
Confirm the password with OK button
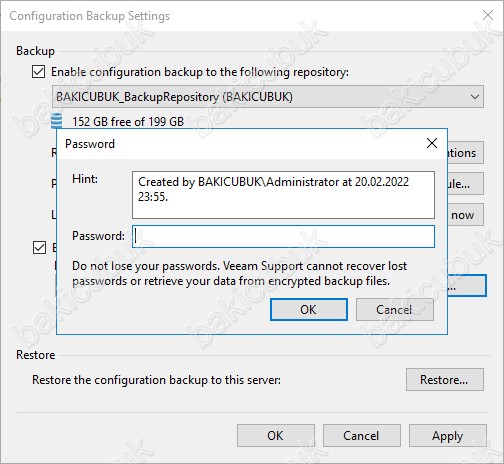point(309,310)
